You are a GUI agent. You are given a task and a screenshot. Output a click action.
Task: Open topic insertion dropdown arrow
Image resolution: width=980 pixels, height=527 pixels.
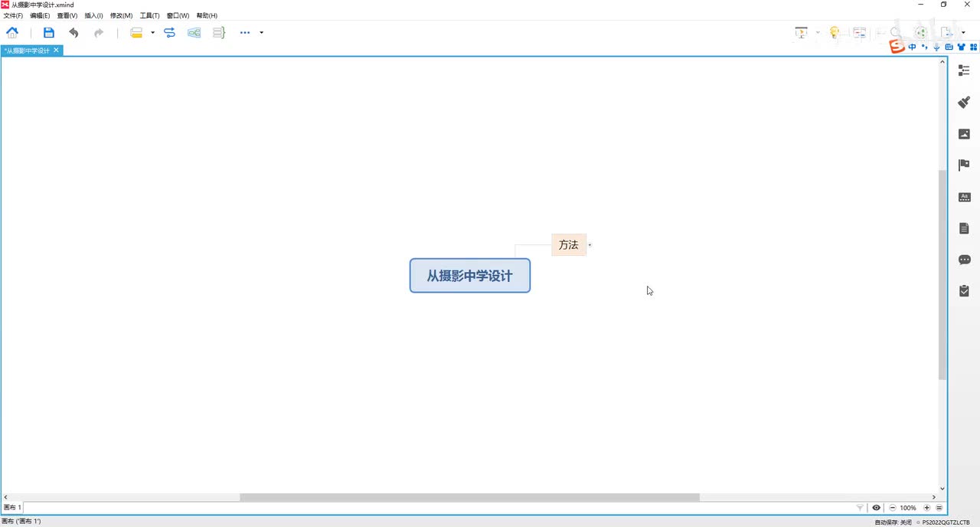click(152, 32)
